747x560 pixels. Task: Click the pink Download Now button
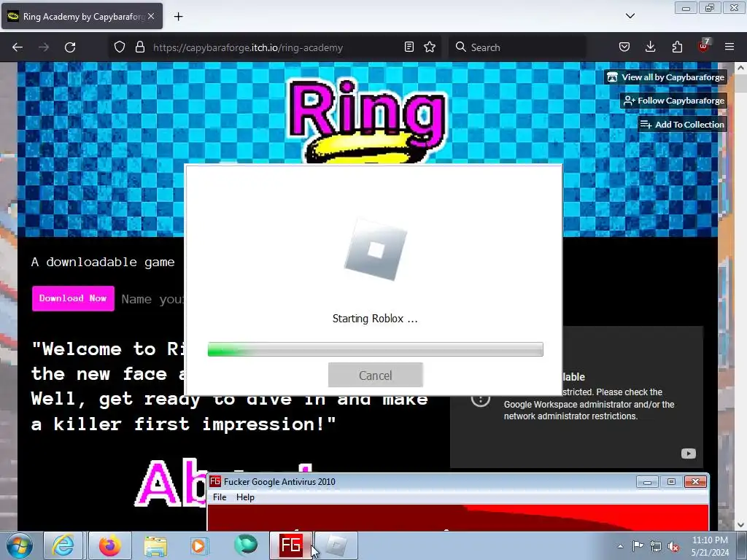[x=73, y=298]
